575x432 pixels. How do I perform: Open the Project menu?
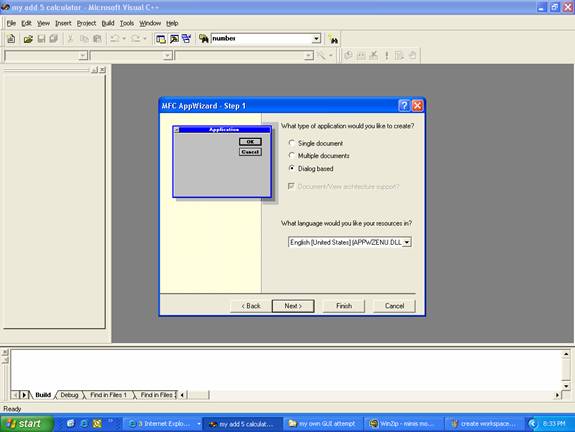click(86, 23)
